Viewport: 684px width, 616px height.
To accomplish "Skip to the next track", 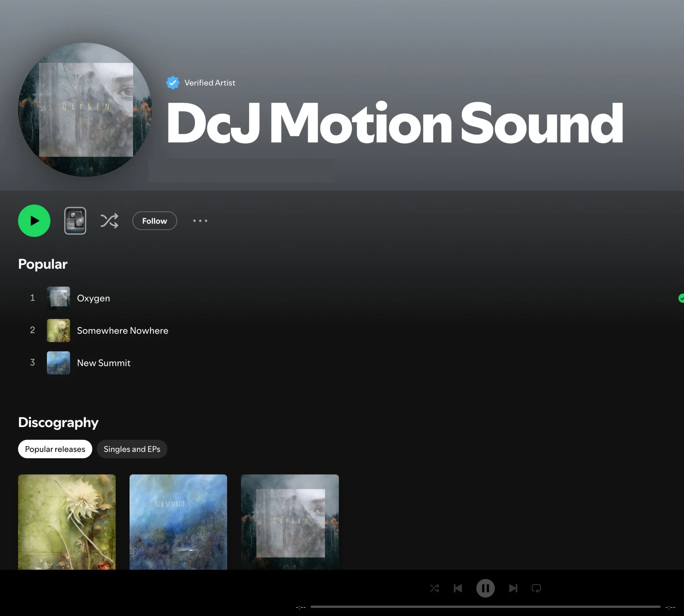I will coord(513,588).
